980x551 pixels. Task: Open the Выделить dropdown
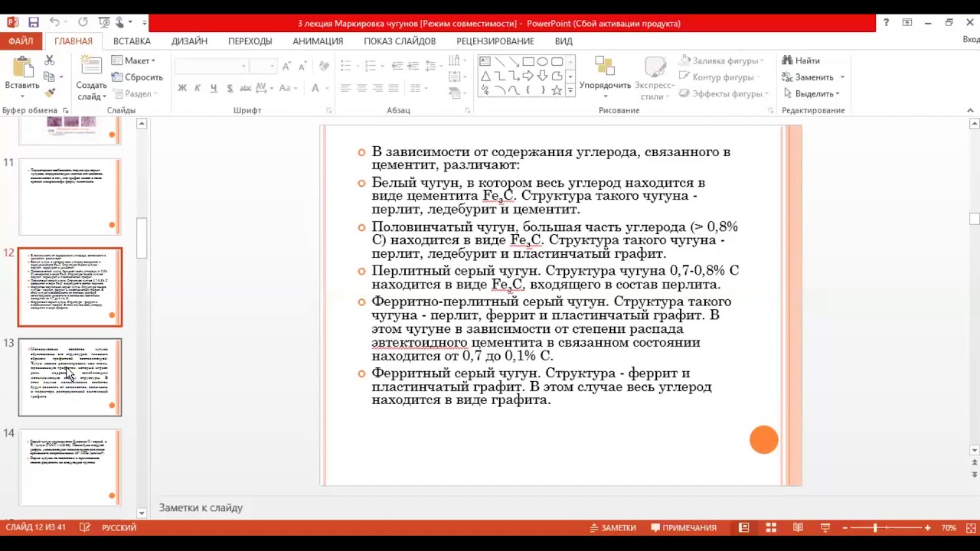click(812, 93)
